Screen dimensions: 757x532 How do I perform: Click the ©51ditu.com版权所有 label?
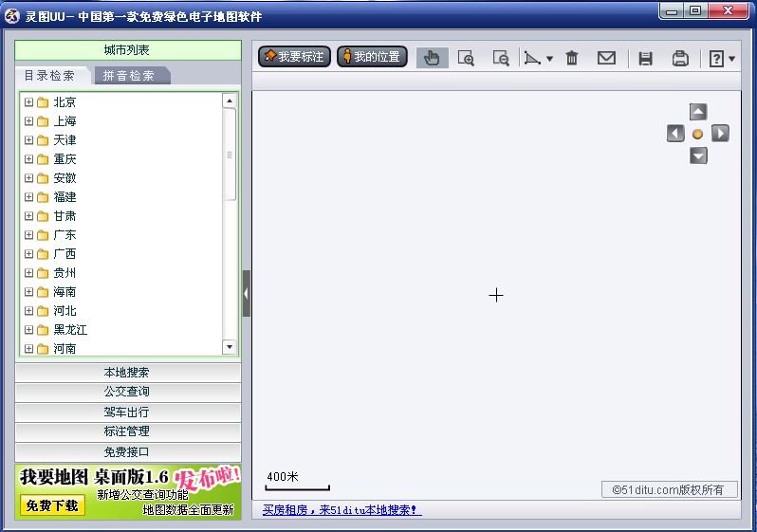[669, 489]
